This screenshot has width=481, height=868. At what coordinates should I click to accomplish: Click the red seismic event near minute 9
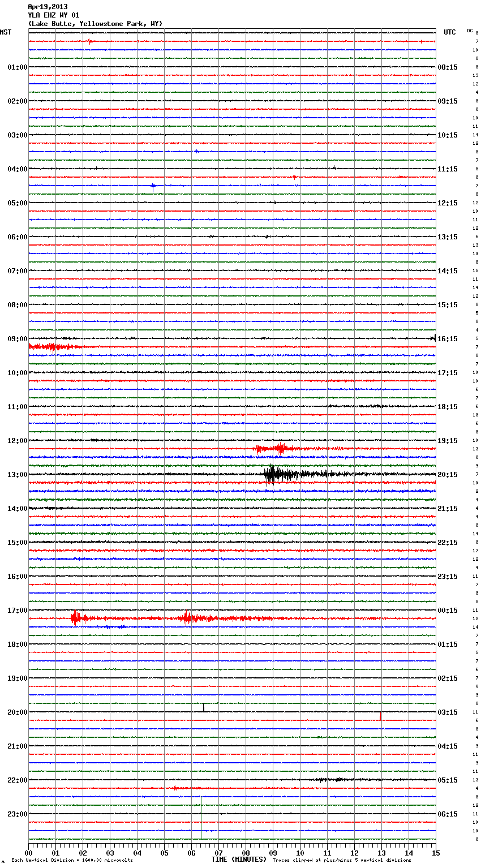point(278,449)
